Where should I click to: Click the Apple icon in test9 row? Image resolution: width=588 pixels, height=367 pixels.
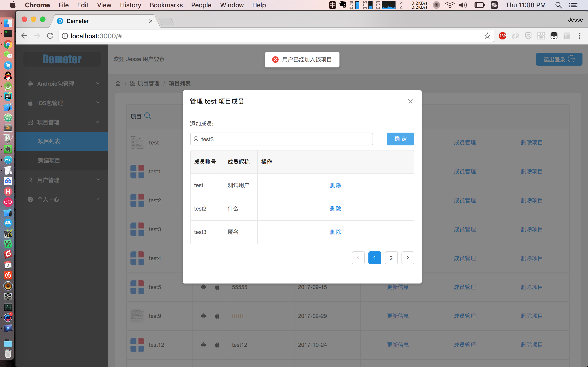point(217,316)
